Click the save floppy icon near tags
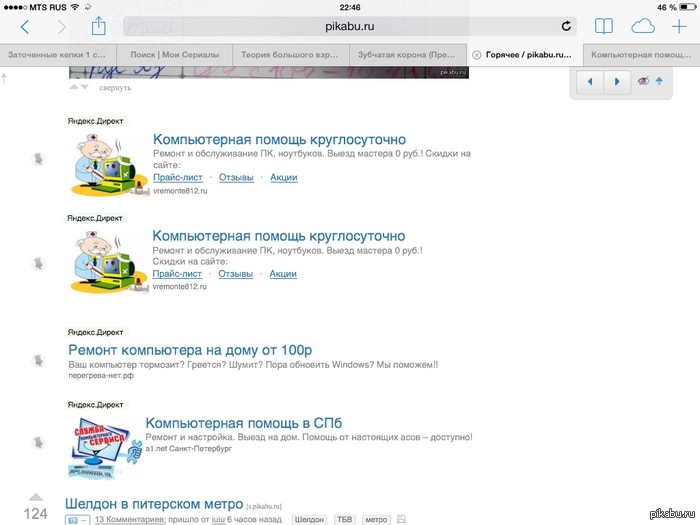Viewport: 700px width, 525px height. 401,519
